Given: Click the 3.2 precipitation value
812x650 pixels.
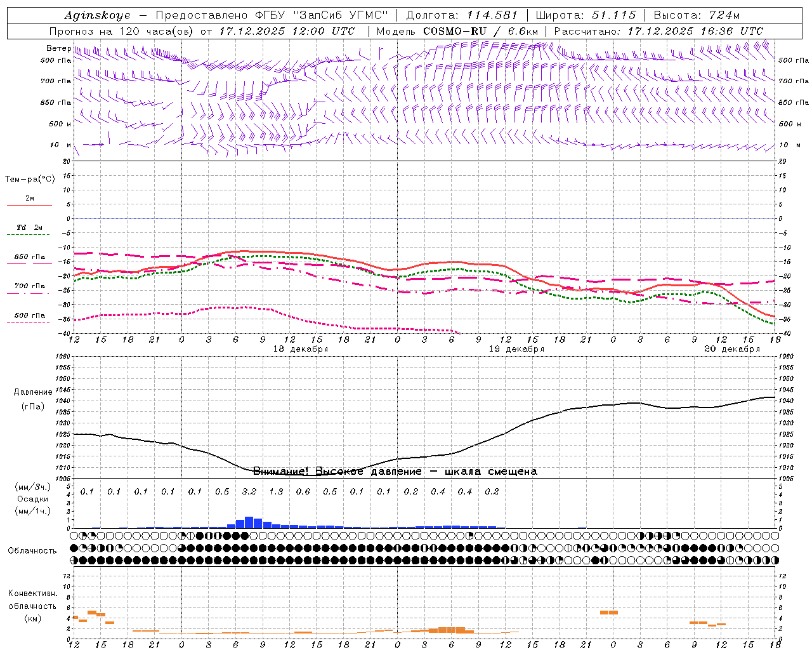Looking at the screenshot, I should 249,491.
